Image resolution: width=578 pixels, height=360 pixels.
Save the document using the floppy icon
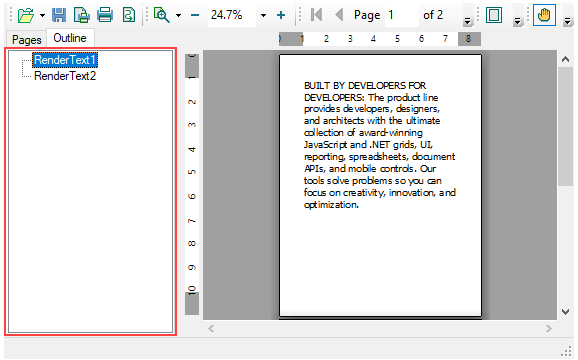59,15
